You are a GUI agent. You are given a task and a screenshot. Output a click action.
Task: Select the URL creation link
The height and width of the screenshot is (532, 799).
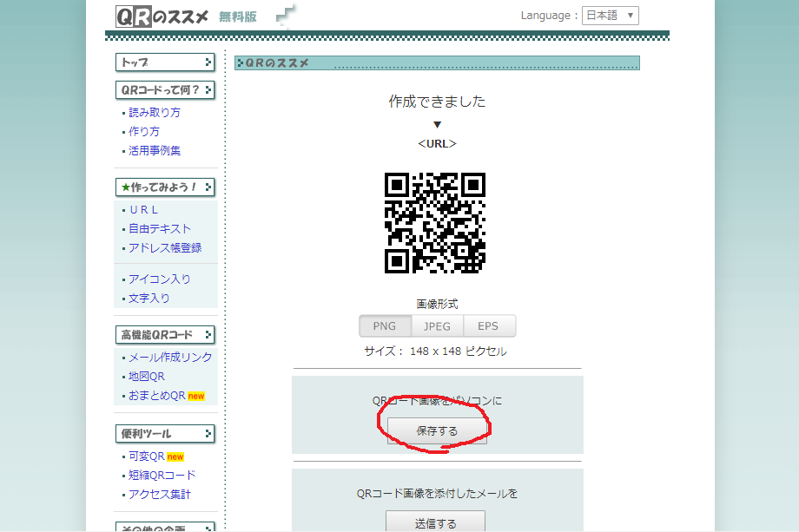(x=143, y=210)
